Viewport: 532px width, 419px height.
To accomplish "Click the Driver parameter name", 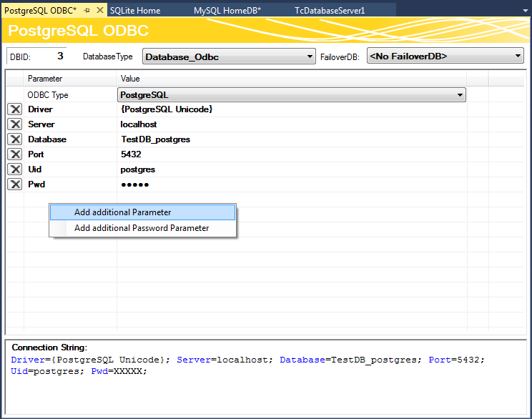I will click(40, 109).
